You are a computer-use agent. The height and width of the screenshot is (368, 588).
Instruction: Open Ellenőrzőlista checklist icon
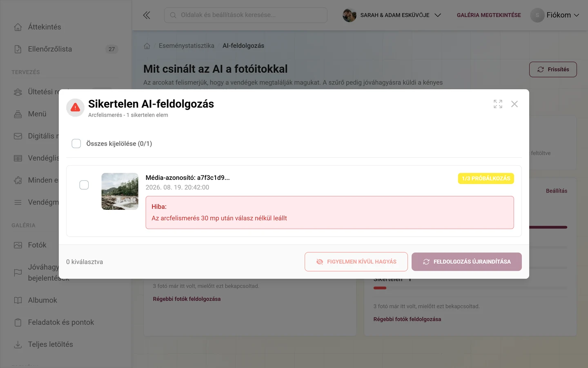click(x=18, y=49)
